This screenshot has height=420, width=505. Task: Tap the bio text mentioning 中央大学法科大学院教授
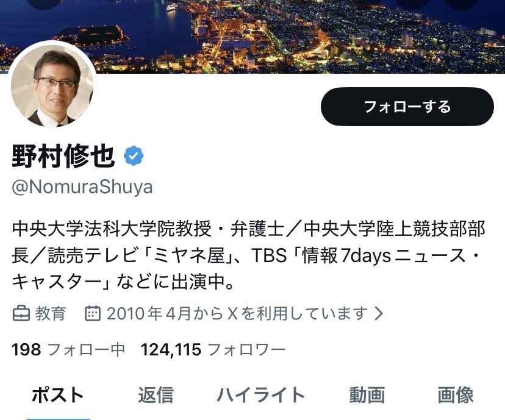point(248,255)
